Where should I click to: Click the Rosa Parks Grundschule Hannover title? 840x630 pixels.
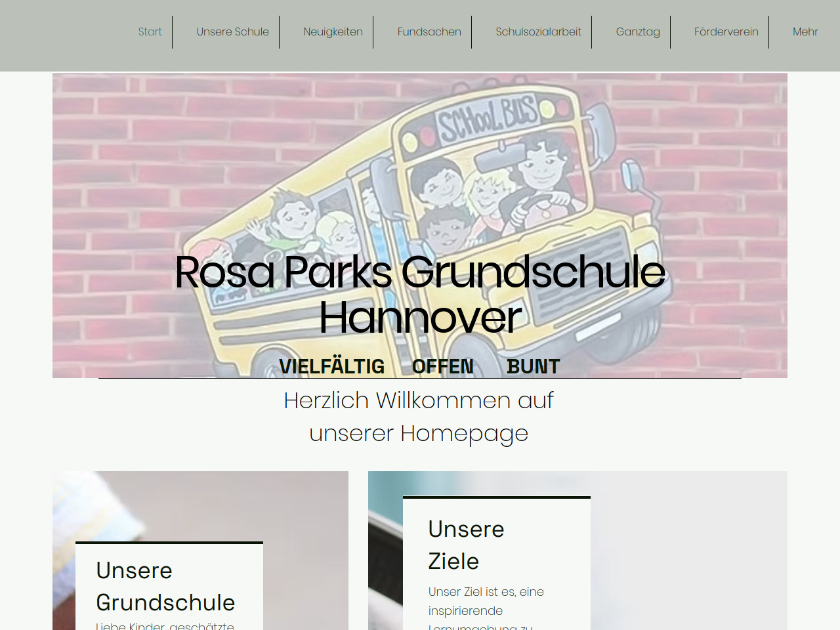click(420, 294)
